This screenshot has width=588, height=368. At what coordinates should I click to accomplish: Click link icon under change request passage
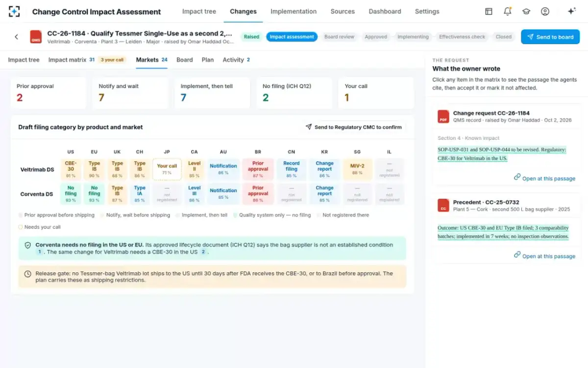pos(517,177)
